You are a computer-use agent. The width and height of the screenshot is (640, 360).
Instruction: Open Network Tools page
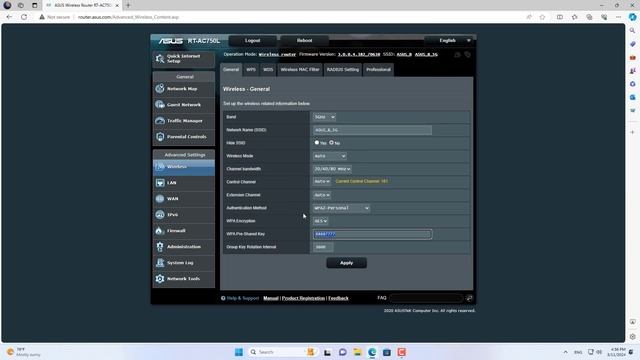click(x=184, y=279)
